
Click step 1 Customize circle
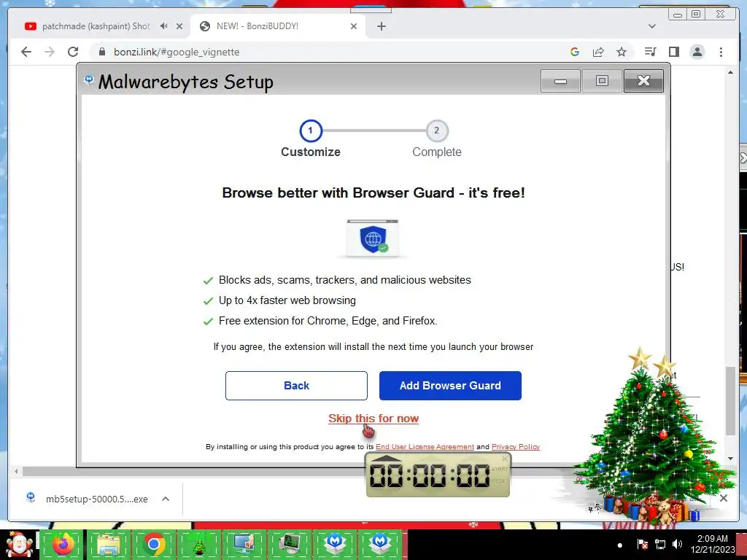point(311,131)
